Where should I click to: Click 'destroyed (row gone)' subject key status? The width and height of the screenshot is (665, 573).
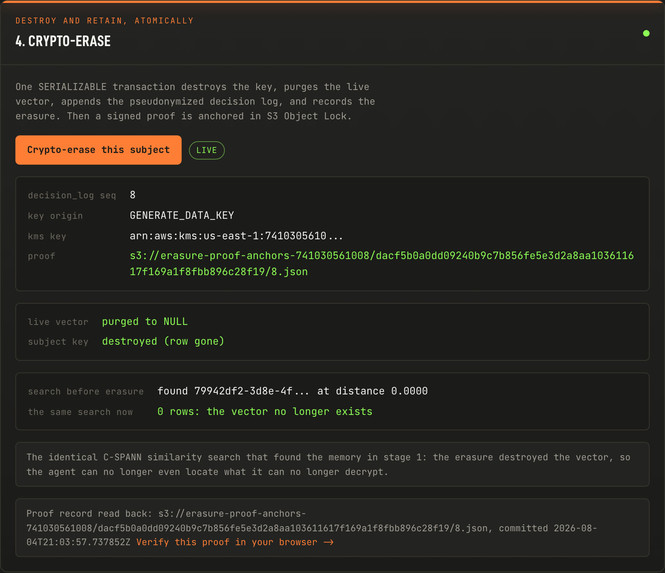(163, 341)
